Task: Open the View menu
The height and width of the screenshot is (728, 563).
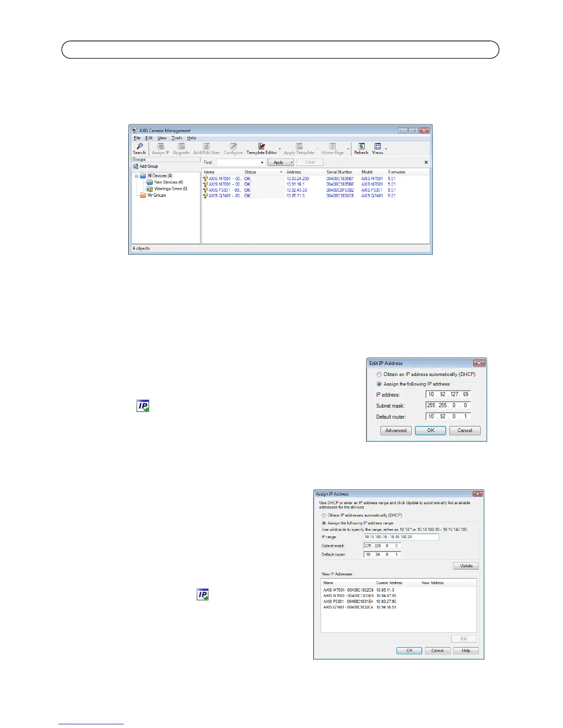Action: click(162, 138)
